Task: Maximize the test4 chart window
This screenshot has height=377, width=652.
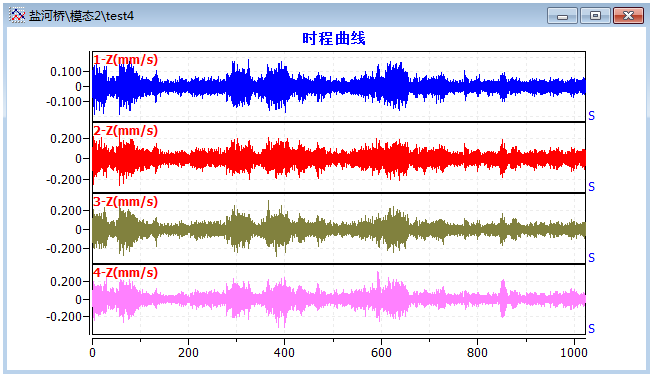Action: [595, 16]
